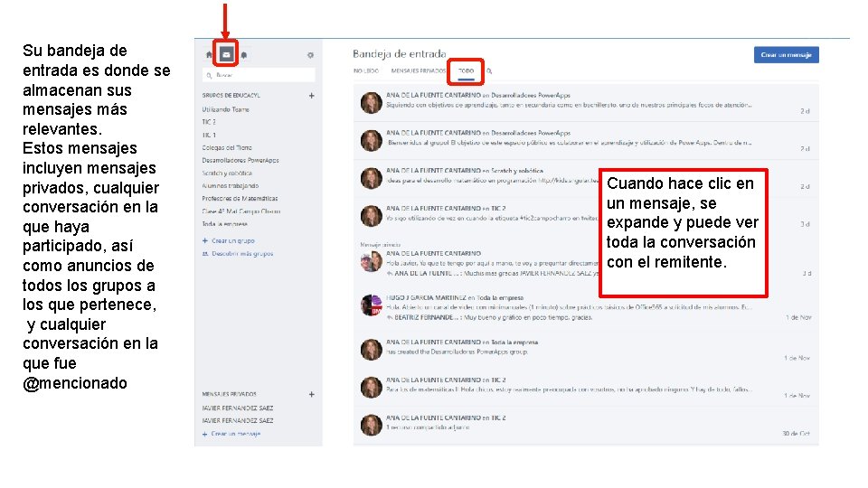
Task: Open the Colegas del Tierno group
Action: pos(226,147)
